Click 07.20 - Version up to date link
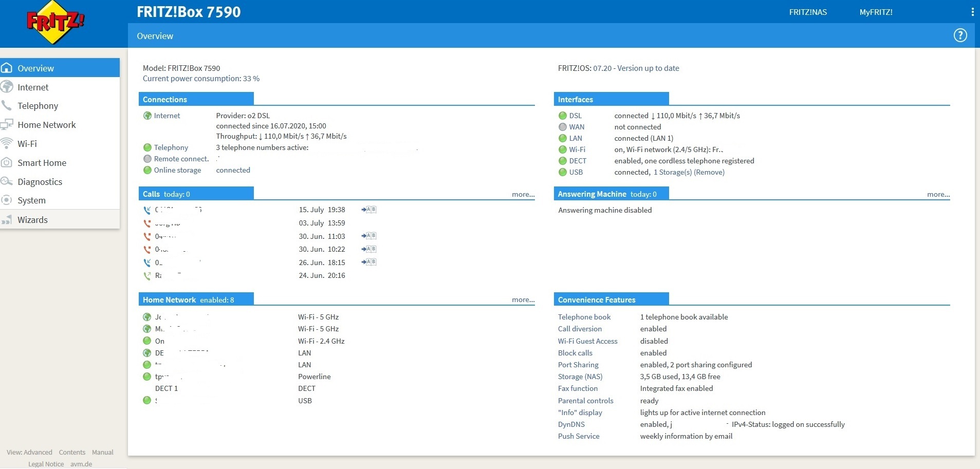This screenshot has height=469, width=980. [636, 68]
